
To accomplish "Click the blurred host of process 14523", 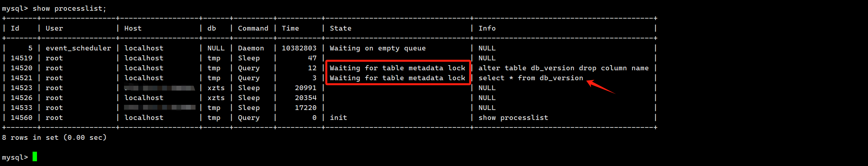I will pos(160,88).
